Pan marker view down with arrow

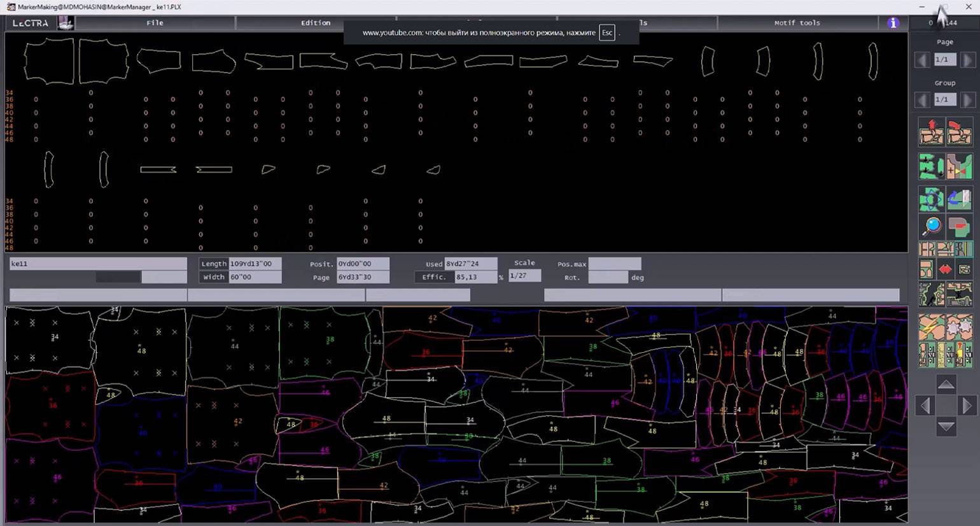pos(946,427)
